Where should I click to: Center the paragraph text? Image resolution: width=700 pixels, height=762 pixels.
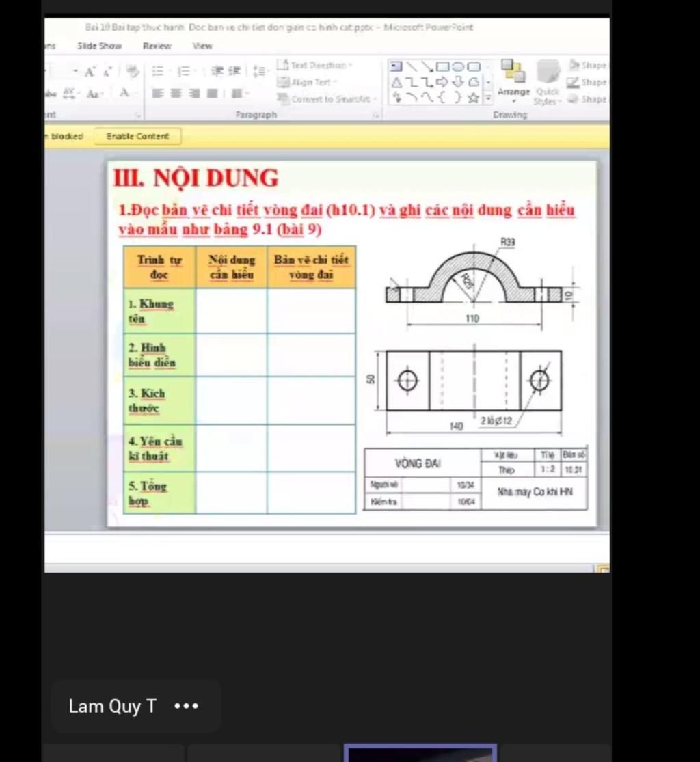(x=176, y=94)
